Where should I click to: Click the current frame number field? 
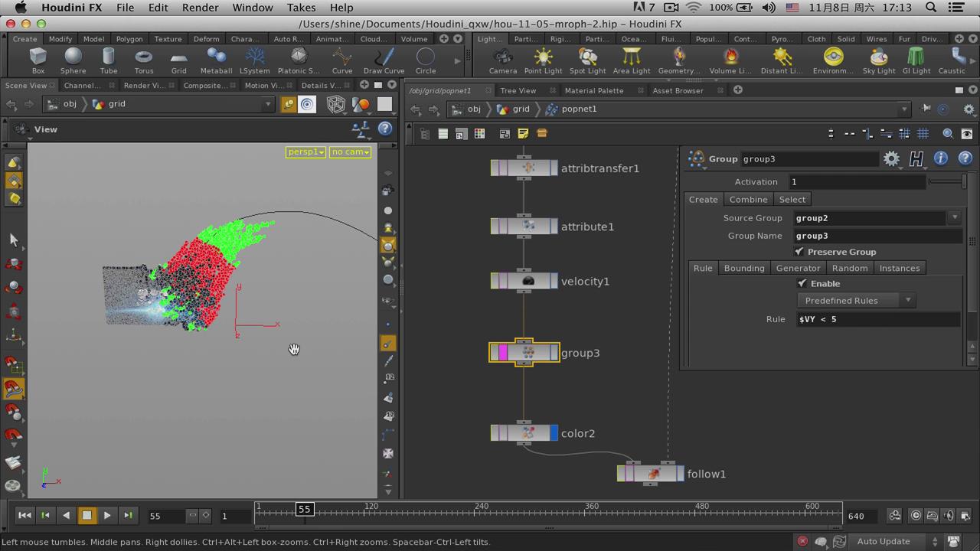pos(166,516)
